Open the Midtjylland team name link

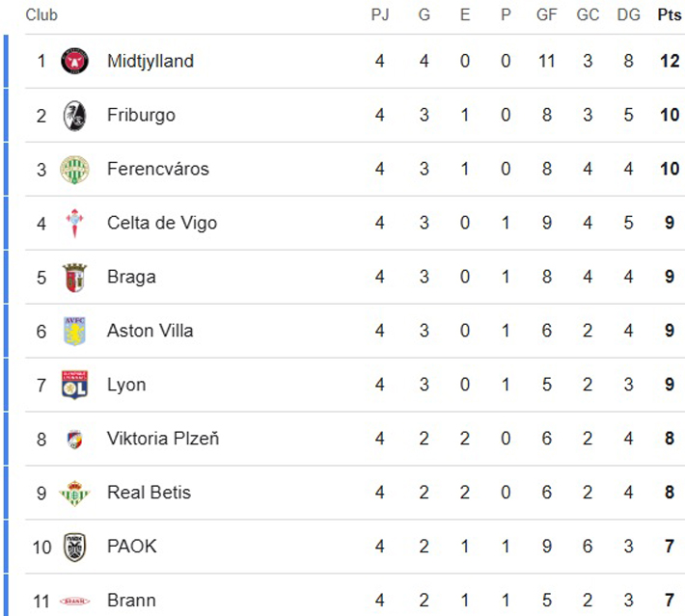pos(151,62)
